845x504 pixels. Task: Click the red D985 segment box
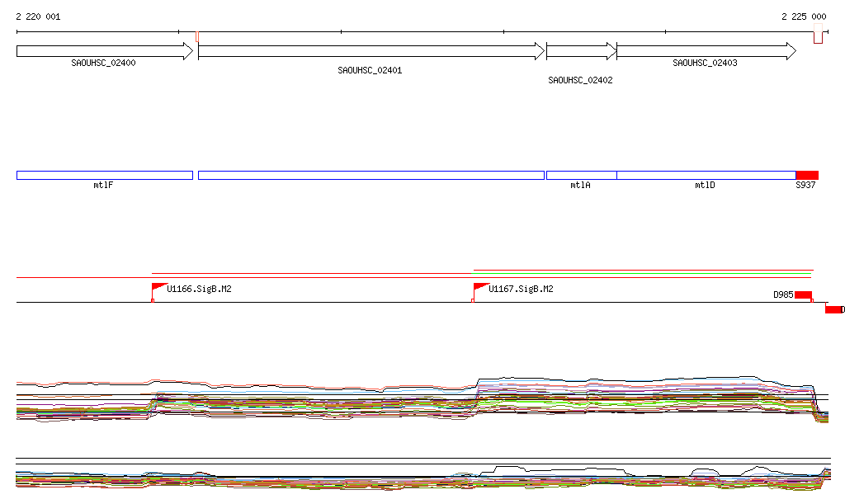click(803, 295)
